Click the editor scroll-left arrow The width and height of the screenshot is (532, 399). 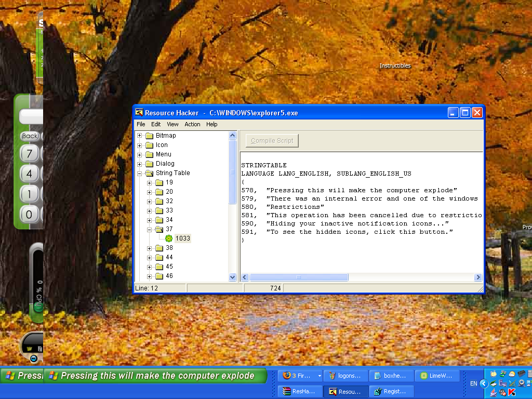point(245,277)
